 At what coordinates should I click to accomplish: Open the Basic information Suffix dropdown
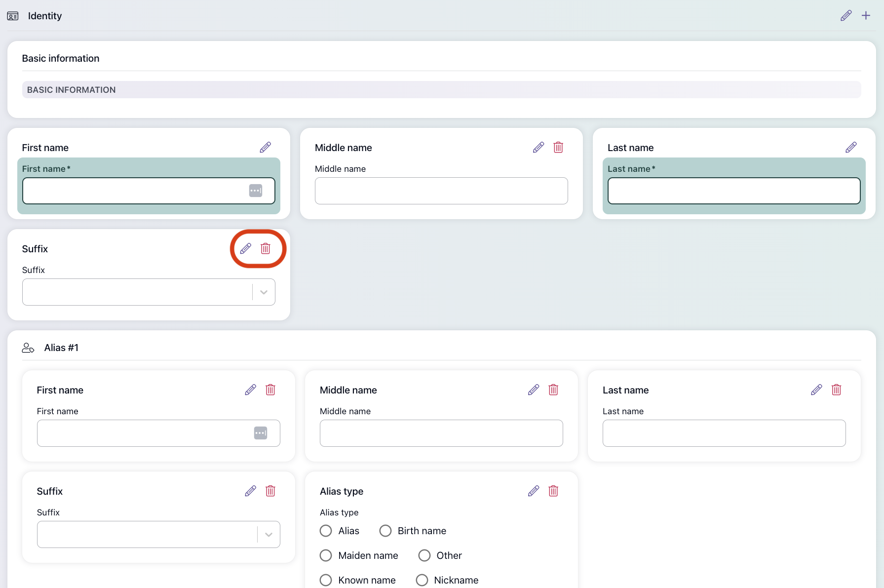click(x=149, y=292)
